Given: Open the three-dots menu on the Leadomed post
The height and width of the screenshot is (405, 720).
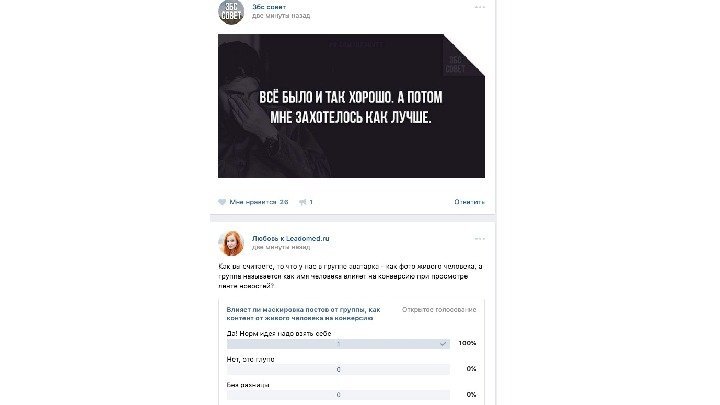Looking at the screenshot, I should (x=480, y=239).
